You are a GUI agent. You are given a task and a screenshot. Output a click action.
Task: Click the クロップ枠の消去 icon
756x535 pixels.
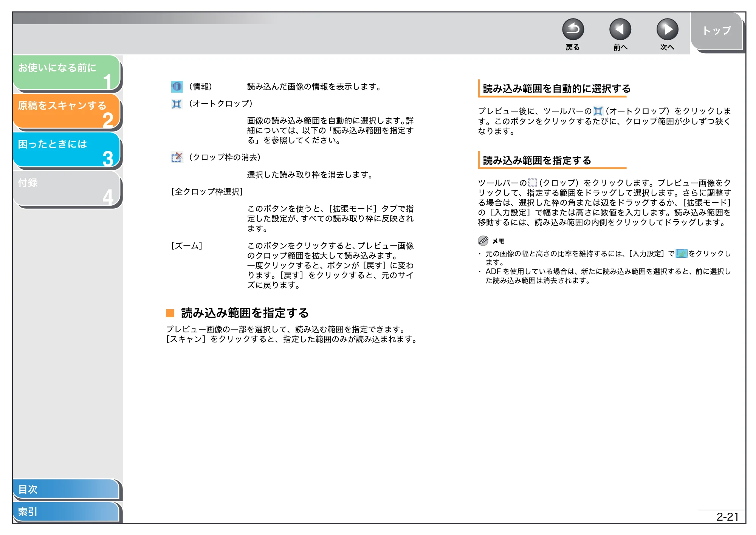point(177,157)
